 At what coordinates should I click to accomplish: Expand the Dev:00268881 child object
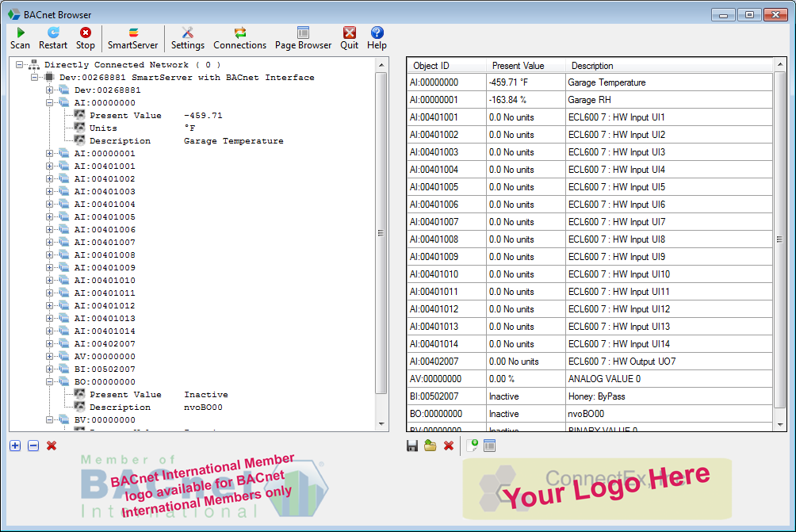click(50, 90)
